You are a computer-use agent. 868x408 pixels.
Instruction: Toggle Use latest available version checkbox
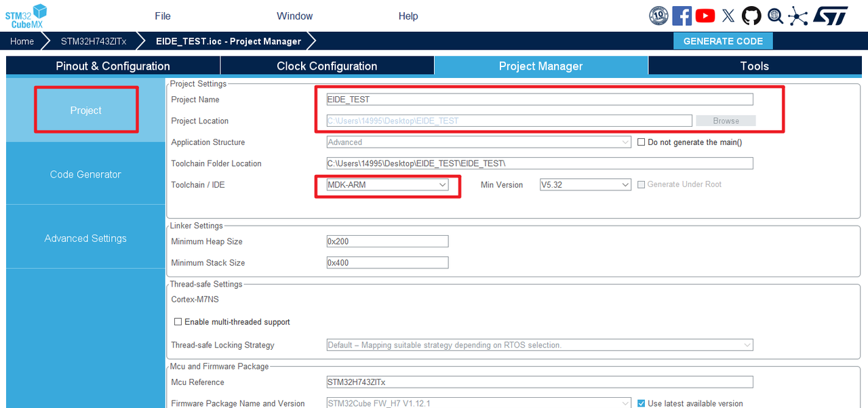pos(642,403)
